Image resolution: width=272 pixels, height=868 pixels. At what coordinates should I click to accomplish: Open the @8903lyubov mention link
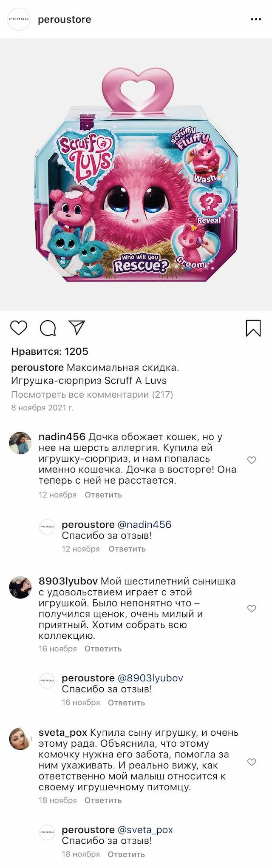pyautogui.click(x=150, y=678)
